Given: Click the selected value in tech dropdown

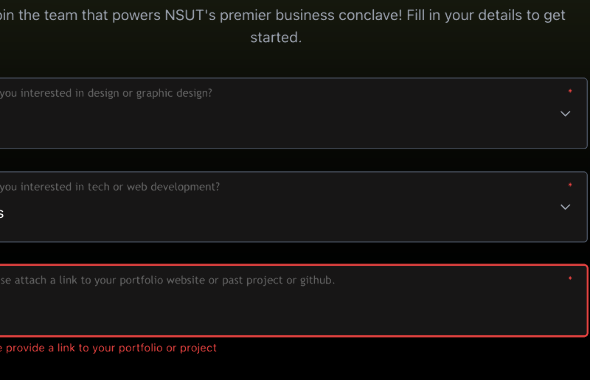Looking at the screenshot, I should (2, 214).
